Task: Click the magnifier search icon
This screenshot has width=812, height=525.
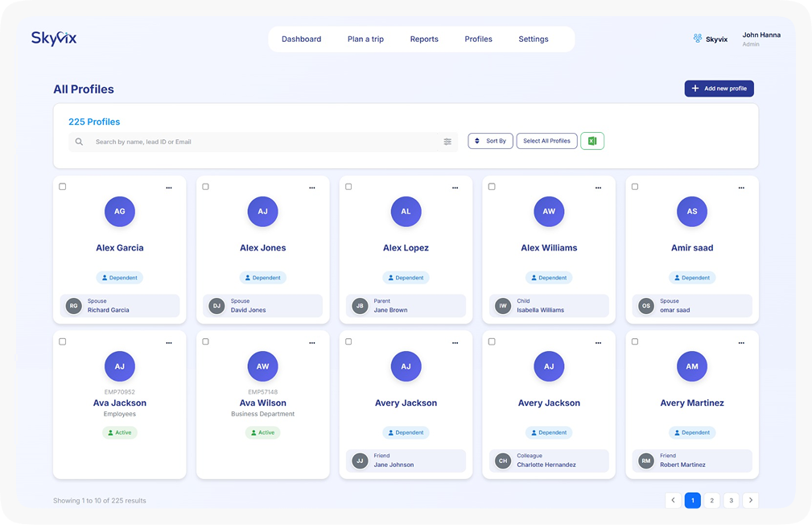Action: (x=79, y=142)
